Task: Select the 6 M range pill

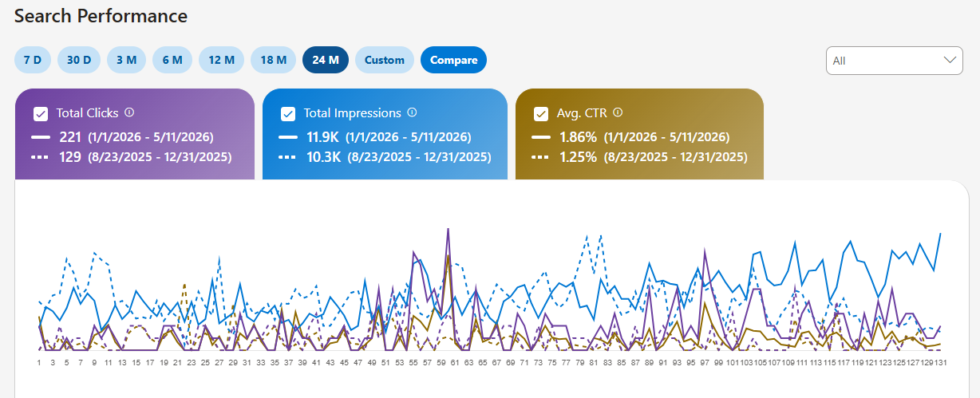Action: coord(172,60)
